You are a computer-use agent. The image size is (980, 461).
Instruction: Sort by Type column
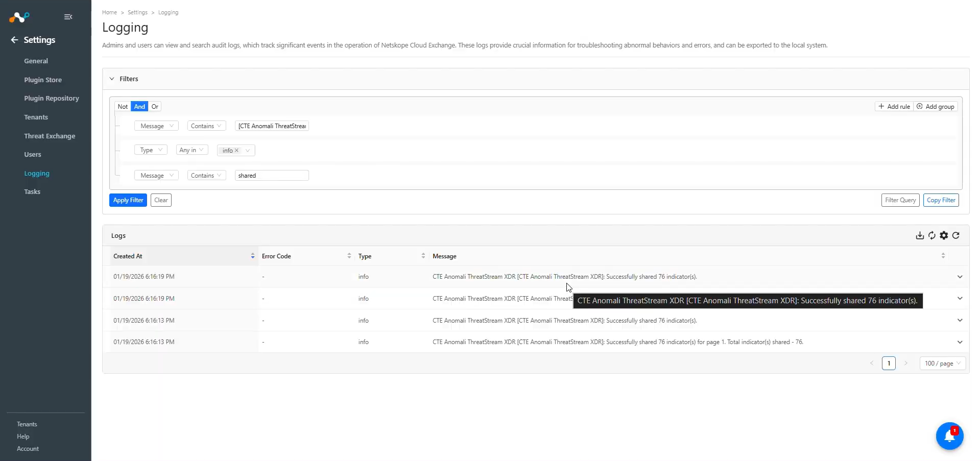423,256
